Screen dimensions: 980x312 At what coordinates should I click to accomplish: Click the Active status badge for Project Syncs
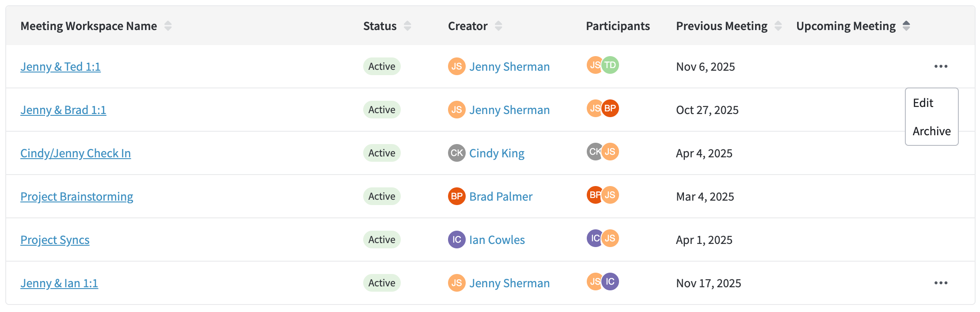pyautogui.click(x=382, y=240)
